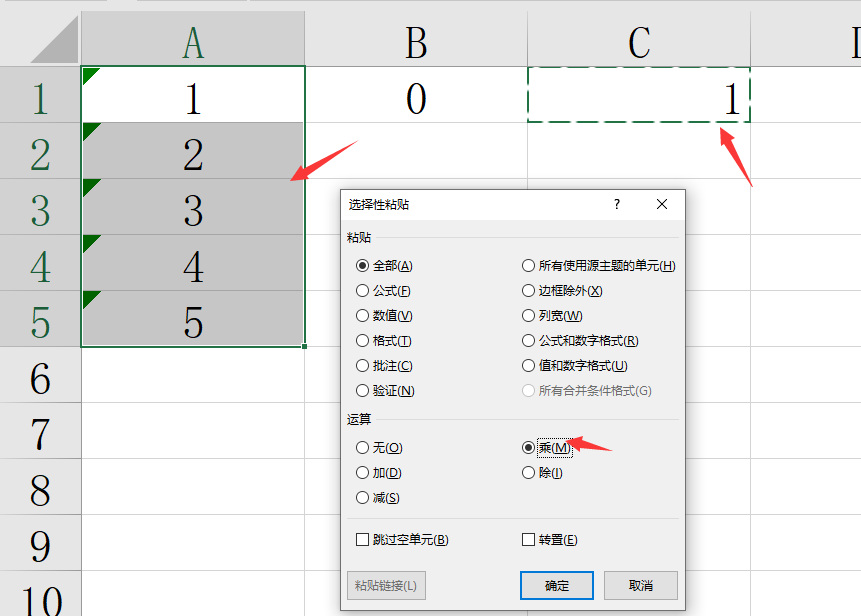The width and height of the screenshot is (861, 616).
Task: Select row 3 header
Action: pyautogui.click(x=40, y=207)
